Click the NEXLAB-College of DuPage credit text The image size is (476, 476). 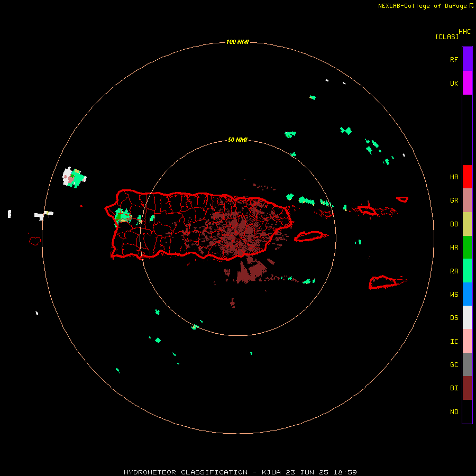point(422,6)
